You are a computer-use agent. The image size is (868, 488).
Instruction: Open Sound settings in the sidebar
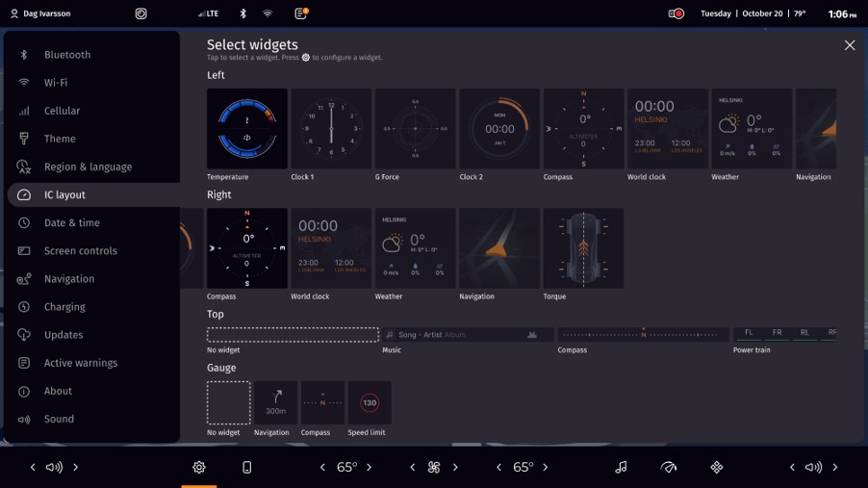(x=59, y=419)
